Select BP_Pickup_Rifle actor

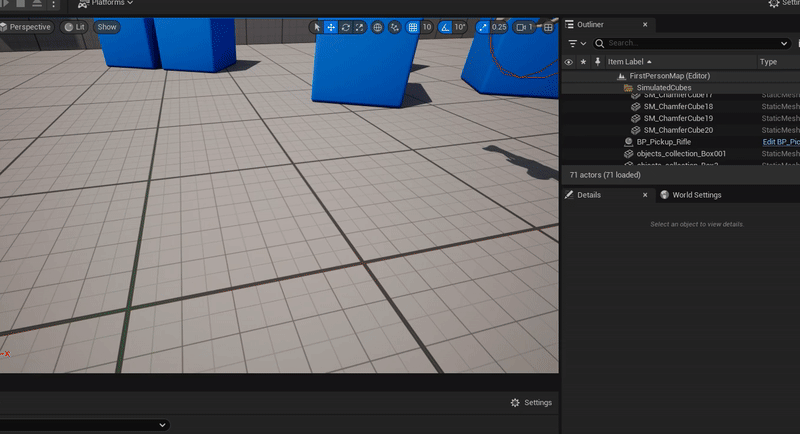pos(681,142)
